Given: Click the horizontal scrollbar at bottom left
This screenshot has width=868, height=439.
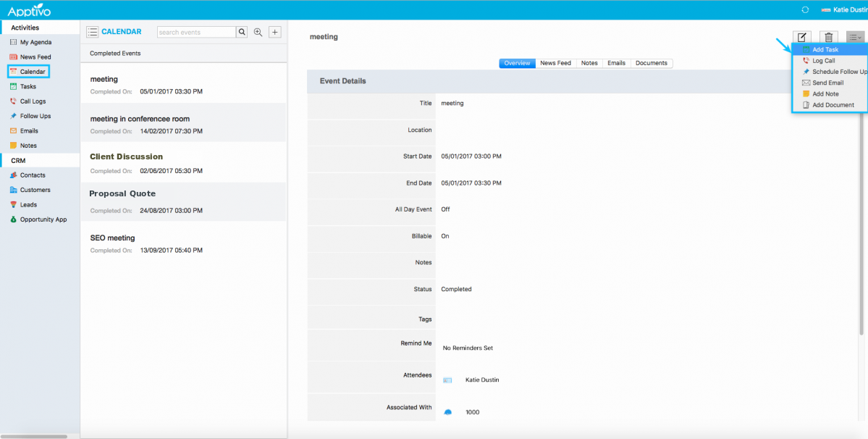Looking at the screenshot, I should pyautogui.click(x=34, y=436).
